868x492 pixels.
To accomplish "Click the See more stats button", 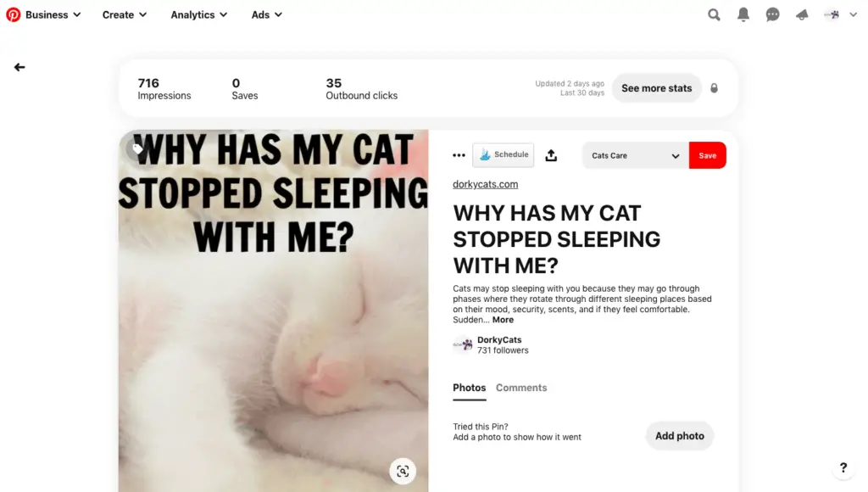I will (x=657, y=88).
